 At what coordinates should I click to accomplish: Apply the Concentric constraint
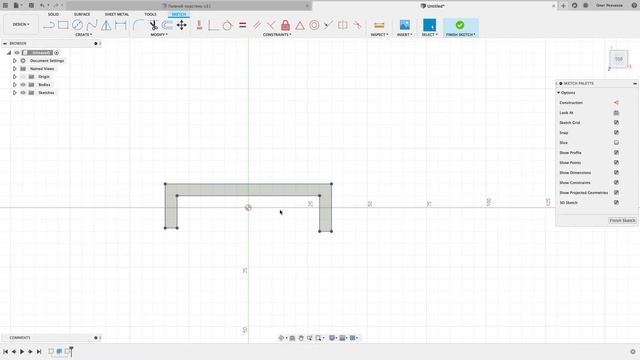314,25
